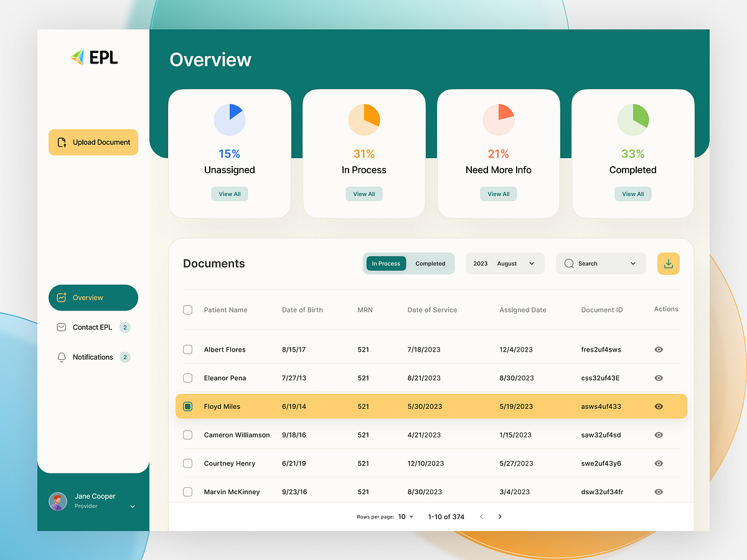Uncheck Floyd Miles selected row checkbox
Viewport: 747px width, 560px height.
(x=187, y=406)
